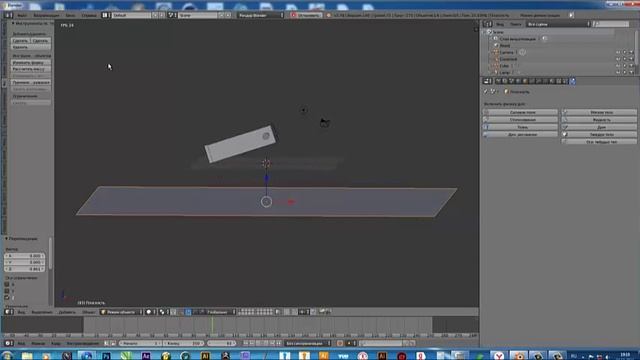Viewport: 640px width, 360px height.
Task: Click the Soft Body physics button
Action: pyautogui.click(x=599, y=112)
